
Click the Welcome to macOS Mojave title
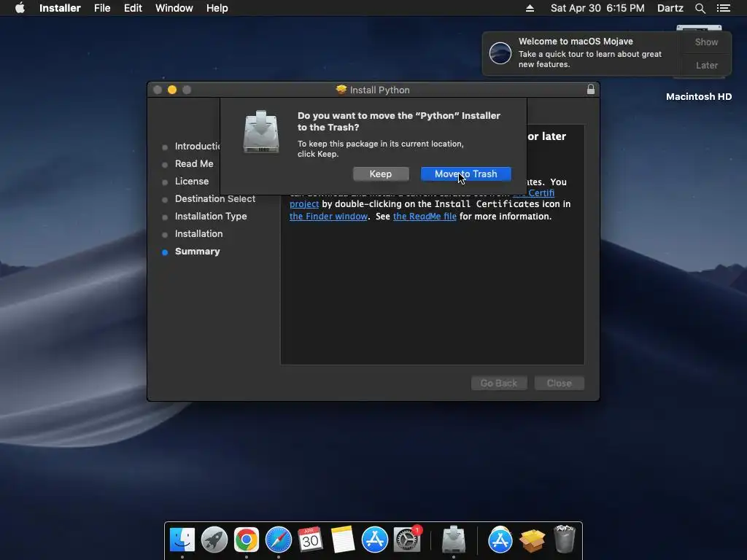tap(576, 42)
